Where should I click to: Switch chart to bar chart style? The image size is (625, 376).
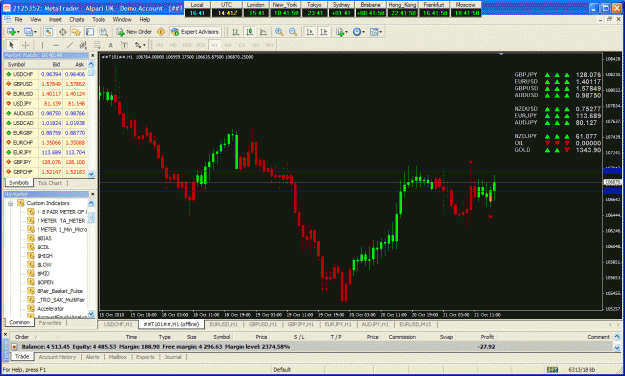pos(236,32)
